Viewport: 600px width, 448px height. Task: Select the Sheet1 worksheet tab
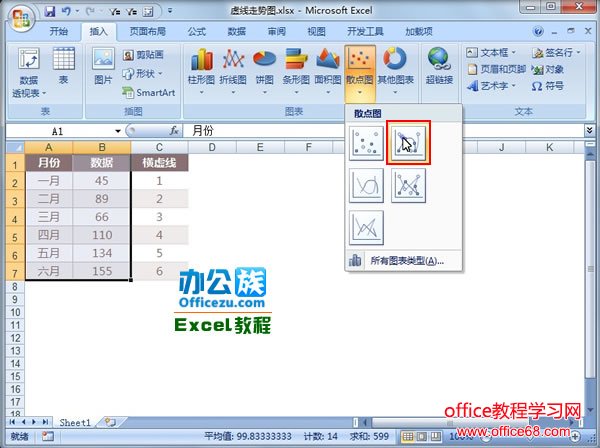(x=75, y=422)
